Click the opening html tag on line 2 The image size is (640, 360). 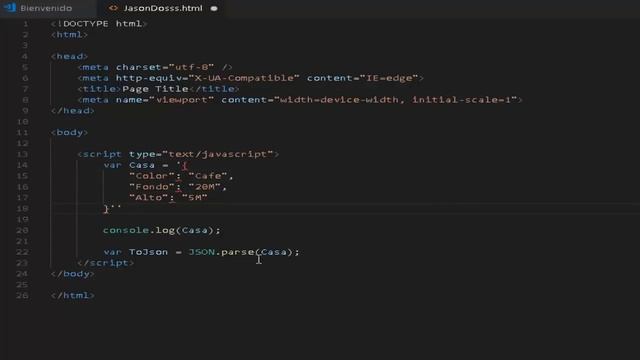tap(69, 35)
